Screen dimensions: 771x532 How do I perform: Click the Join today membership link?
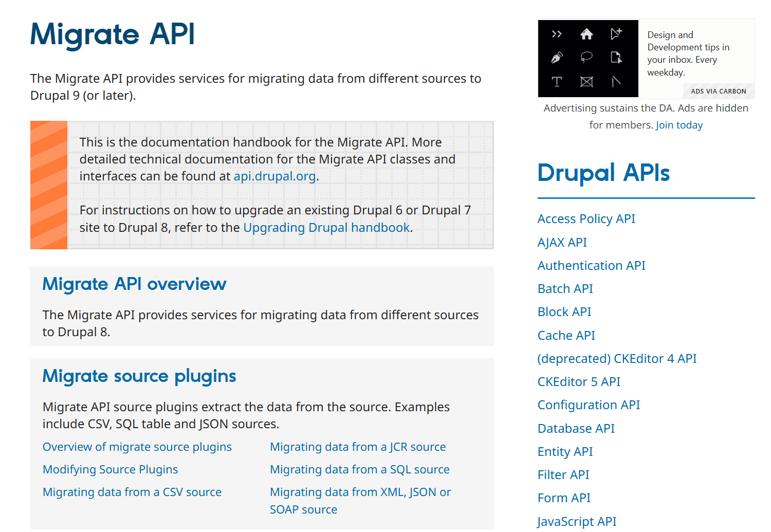679,125
